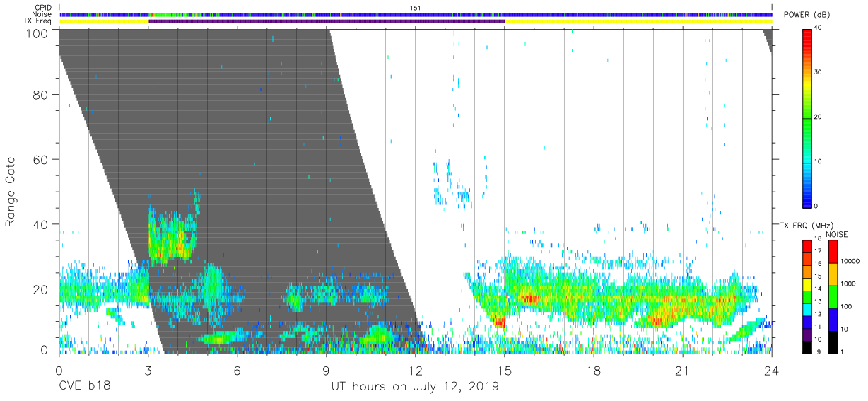Click the 'UT hours on July 12, 2019' title
The height and width of the screenshot is (401, 868).
pos(416,386)
